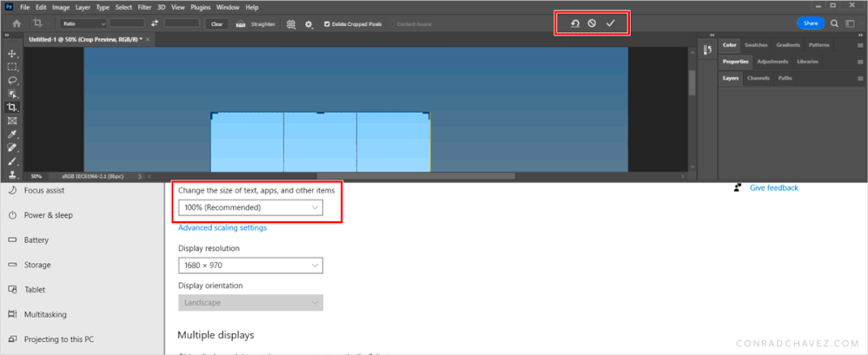Open the Window menu

click(x=228, y=8)
